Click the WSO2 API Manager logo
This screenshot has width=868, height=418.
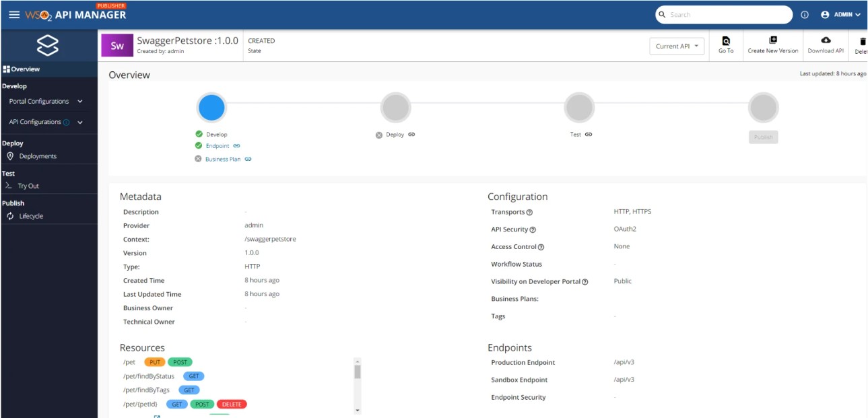tap(75, 14)
